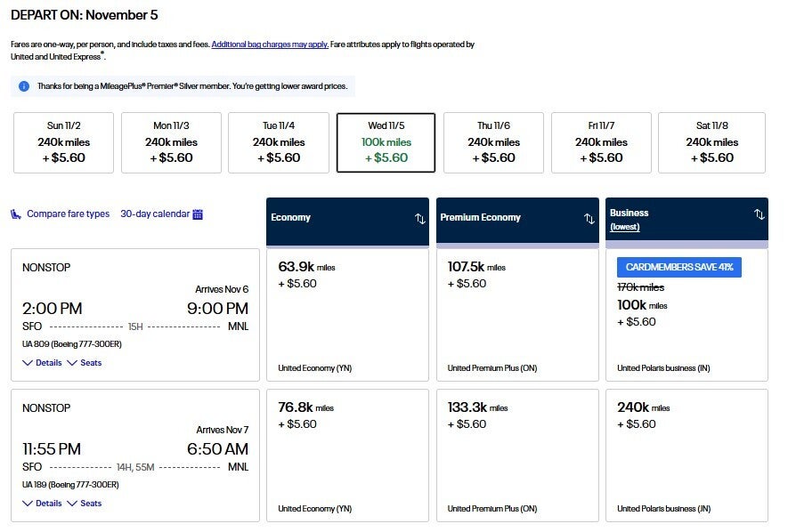788x532 pixels.
Task: Click the 9:00 PM arrival time
Action: [217, 308]
